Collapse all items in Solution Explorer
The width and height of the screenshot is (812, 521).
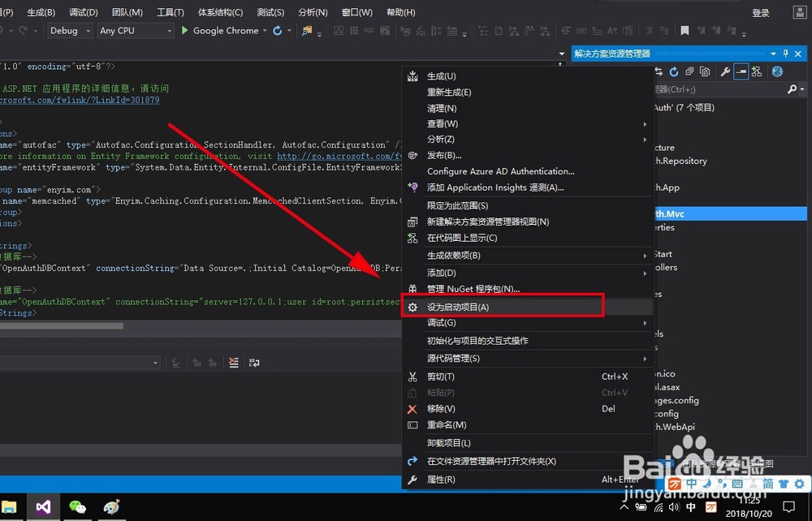pos(689,72)
